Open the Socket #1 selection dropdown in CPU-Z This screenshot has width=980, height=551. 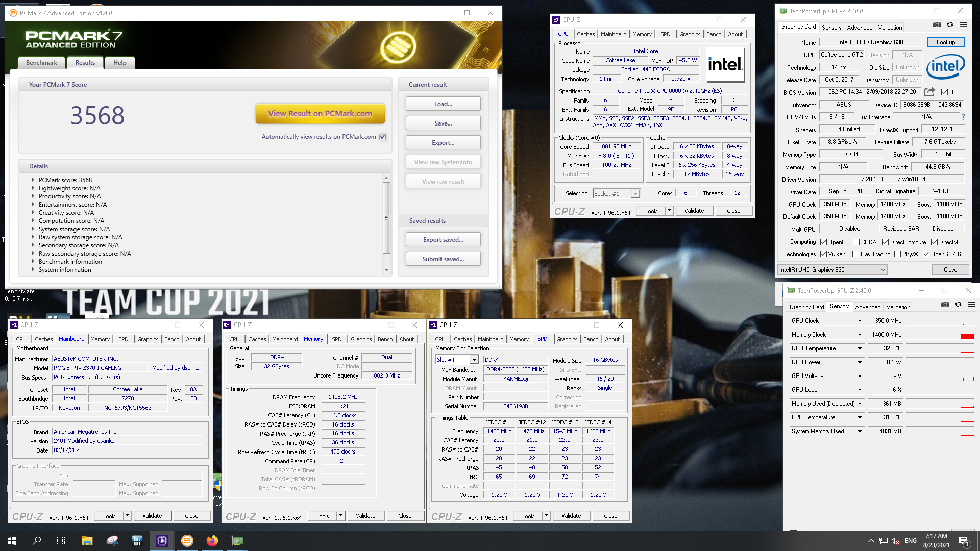tap(616, 194)
